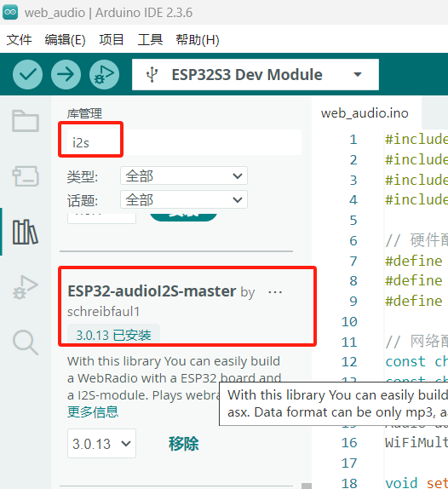
Task: Open the 话题 filter dropdown
Action: [184, 199]
